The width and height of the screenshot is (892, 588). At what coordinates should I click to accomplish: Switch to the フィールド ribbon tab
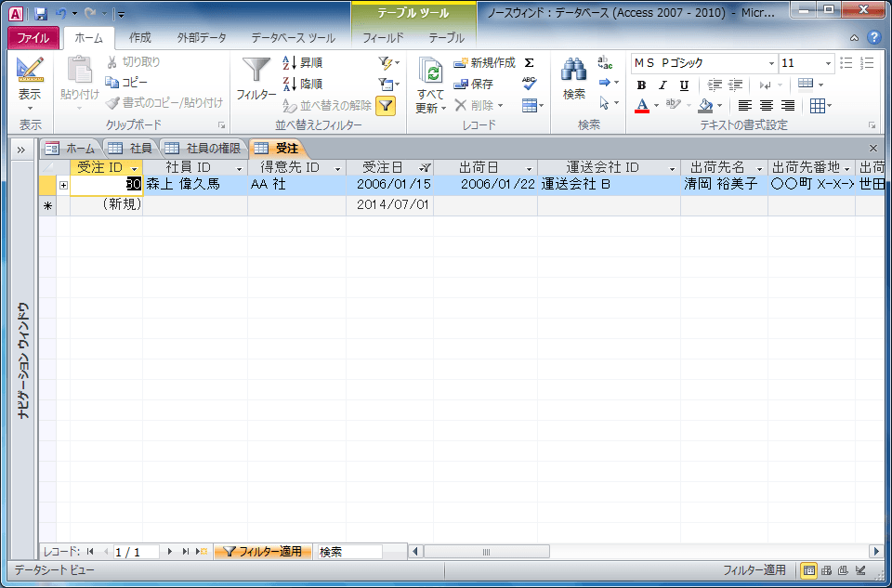384,38
